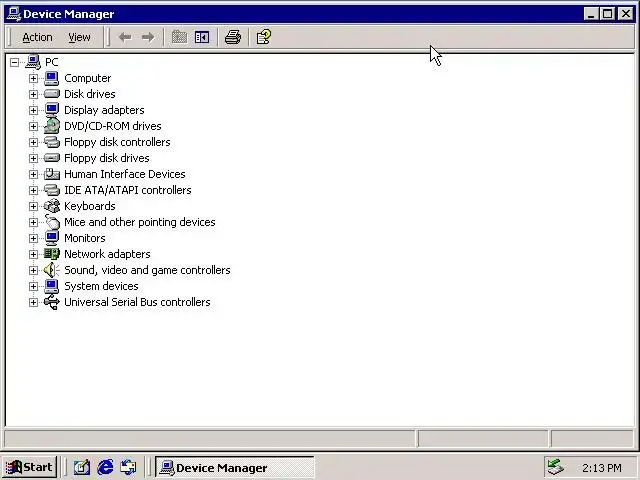The height and width of the screenshot is (480, 640).
Task: Click the speaker icon for Sound controllers
Action: point(52,270)
